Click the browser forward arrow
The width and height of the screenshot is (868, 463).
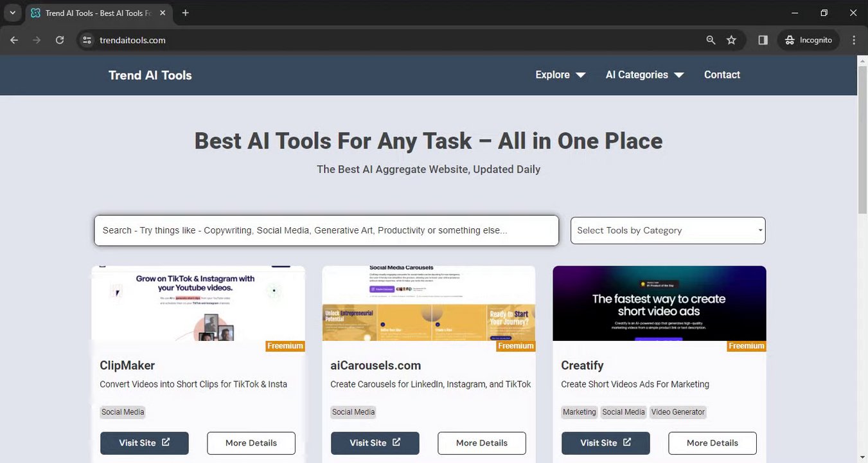point(37,40)
